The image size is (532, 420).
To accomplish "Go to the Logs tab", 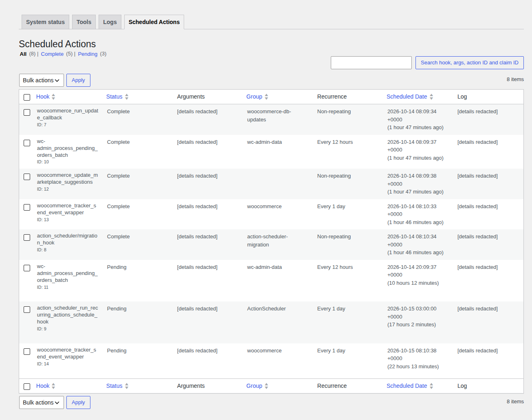I will click(110, 22).
